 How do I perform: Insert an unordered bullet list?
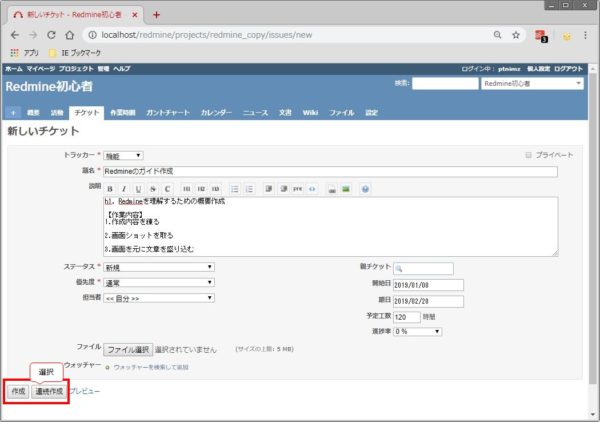(x=235, y=189)
